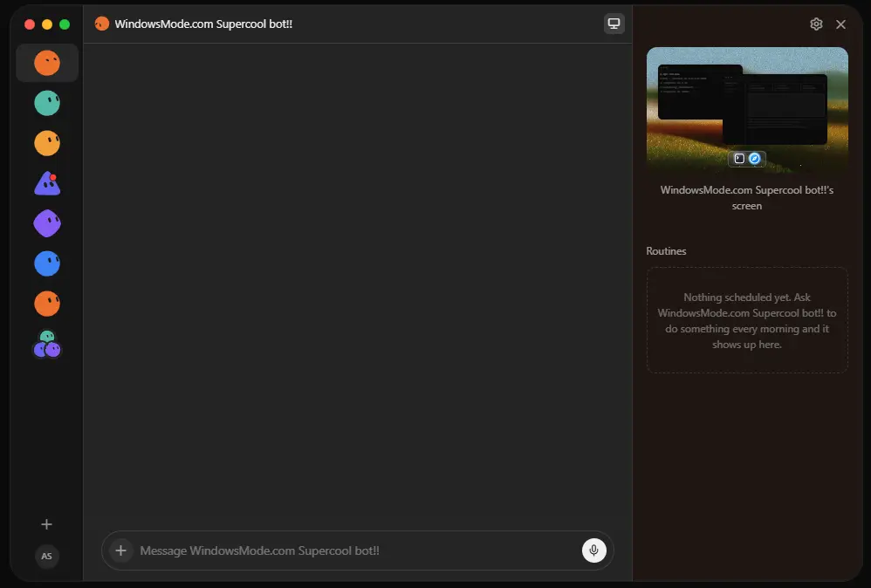Open the bot's screen preview thumbnail
Screen dimensions: 871x588
(747, 111)
